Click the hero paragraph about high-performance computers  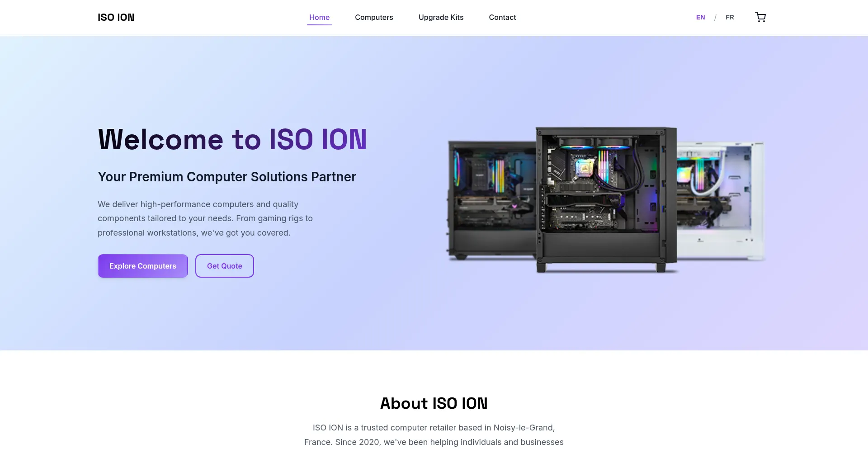[x=205, y=218]
